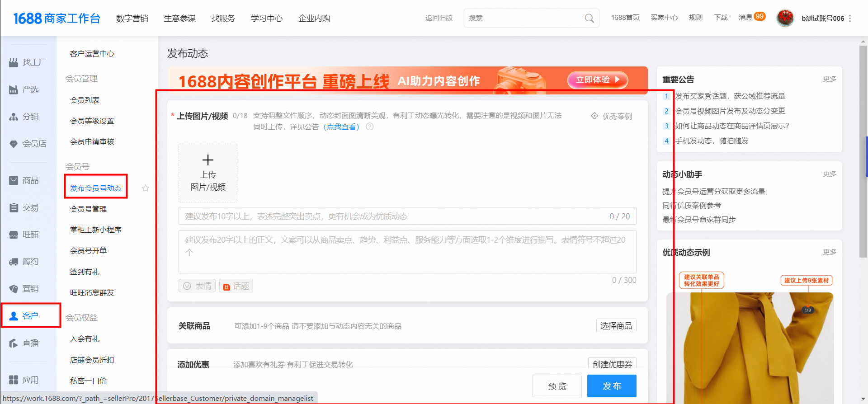
Task: Open the 数字营销 top menu
Action: (132, 19)
